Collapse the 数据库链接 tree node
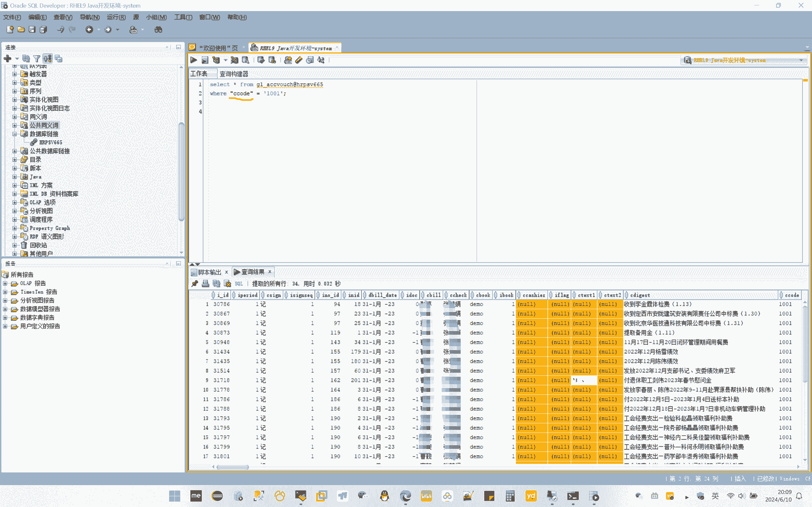Viewport: 812px width, 507px height. [14, 134]
